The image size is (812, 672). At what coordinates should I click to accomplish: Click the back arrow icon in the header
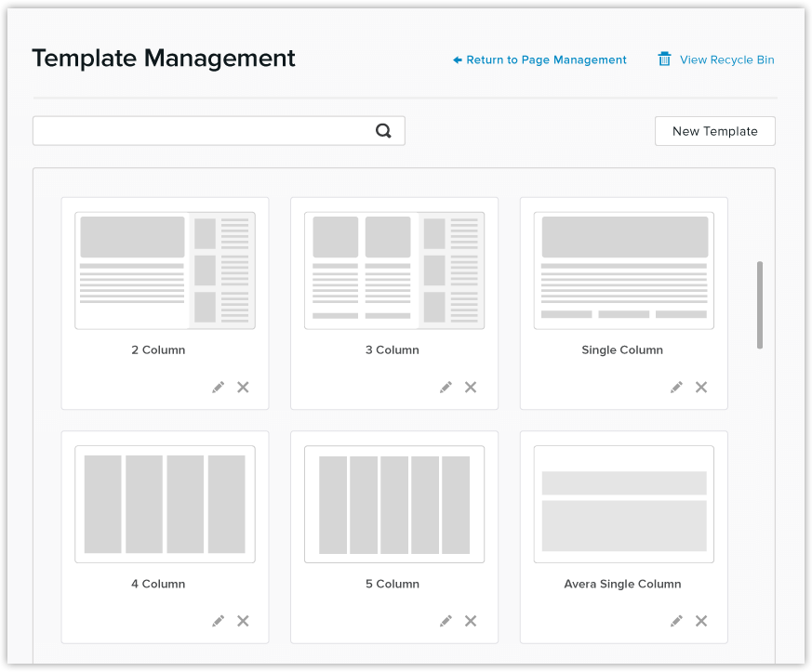(458, 60)
